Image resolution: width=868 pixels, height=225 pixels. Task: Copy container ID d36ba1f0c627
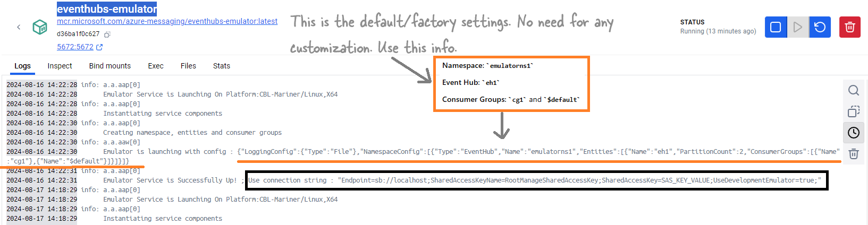pyautogui.click(x=107, y=34)
